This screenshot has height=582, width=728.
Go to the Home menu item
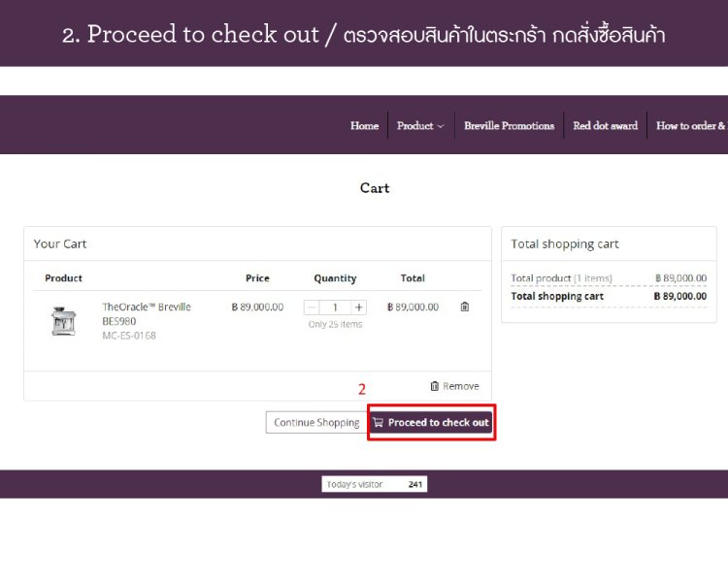click(x=364, y=126)
